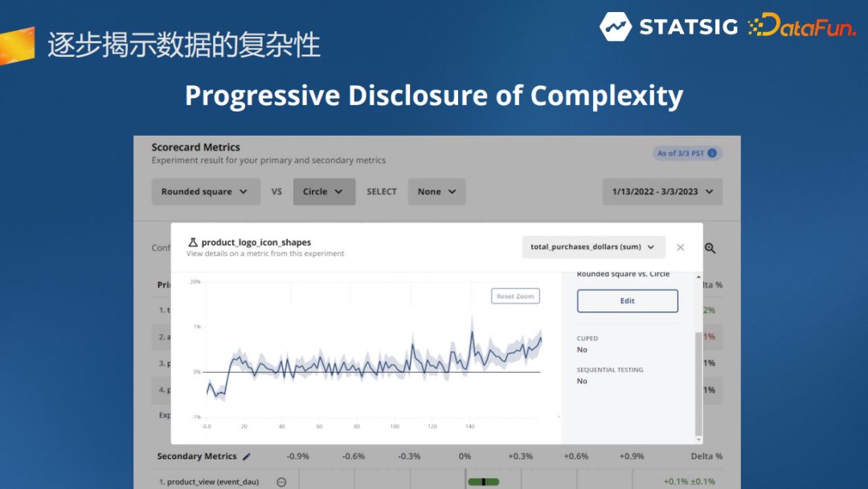Screen dimensions: 868x489
Task: Click the side panel scrollbar up arrow
Action: 698,277
